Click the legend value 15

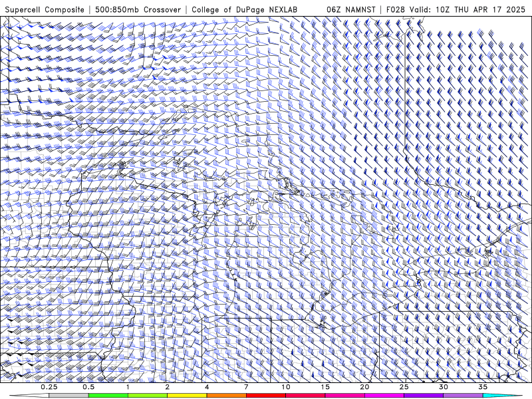click(x=325, y=387)
